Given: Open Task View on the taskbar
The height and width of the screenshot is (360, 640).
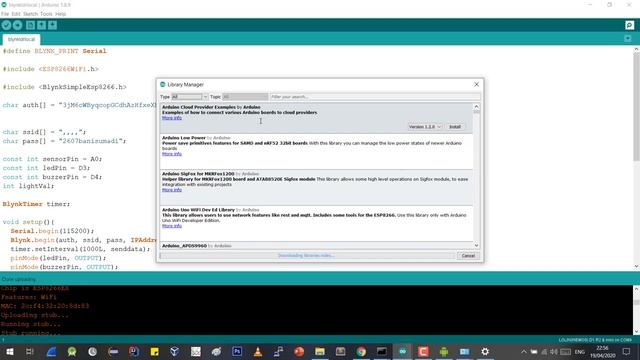Looking at the screenshot, I should tap(29, 351).
